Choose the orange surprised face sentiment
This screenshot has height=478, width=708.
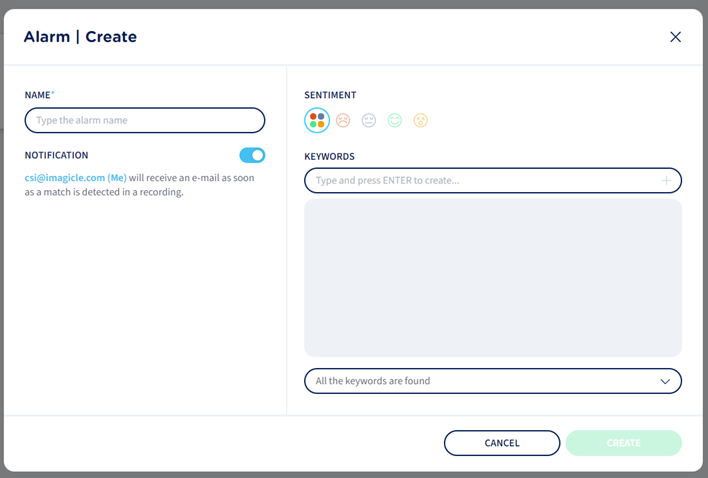[421, 121]
